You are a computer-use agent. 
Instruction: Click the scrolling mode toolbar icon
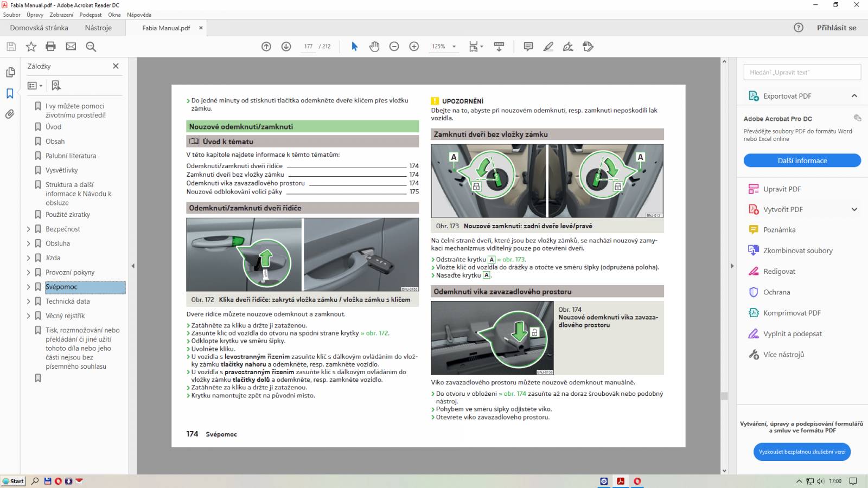[x=499, y=47]
